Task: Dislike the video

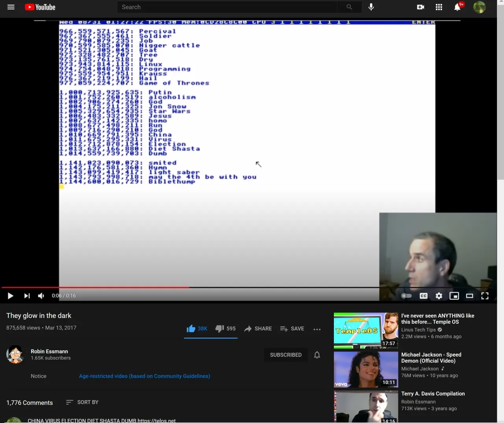Action: click(x=225, y=329)
